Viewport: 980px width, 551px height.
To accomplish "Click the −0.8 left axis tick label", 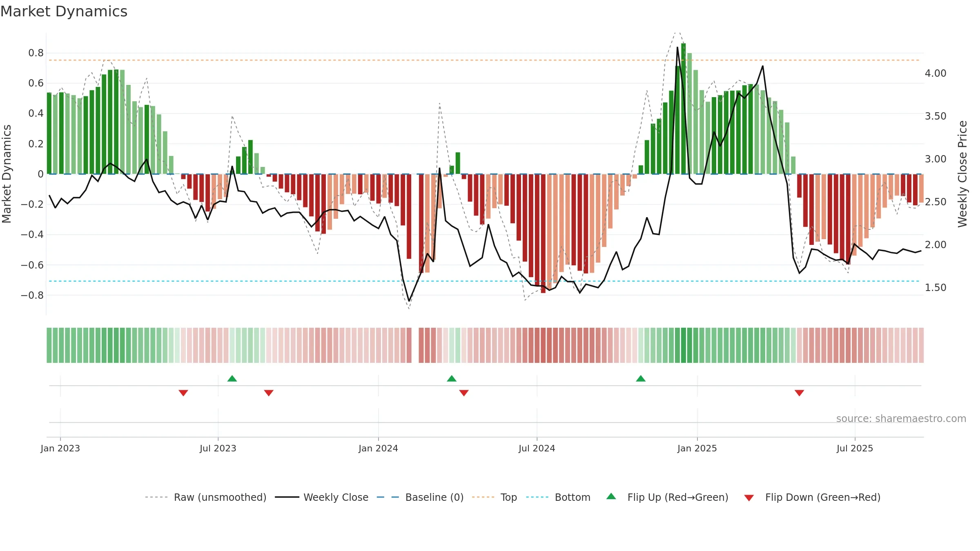I will click(x=32, y=295).
